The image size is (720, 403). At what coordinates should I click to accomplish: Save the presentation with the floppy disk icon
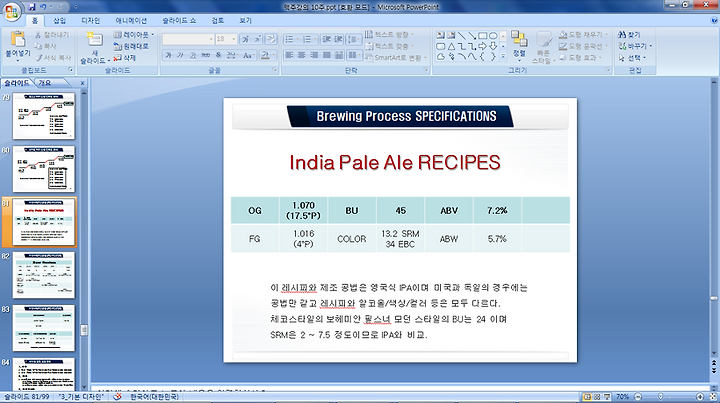[32, 7]
